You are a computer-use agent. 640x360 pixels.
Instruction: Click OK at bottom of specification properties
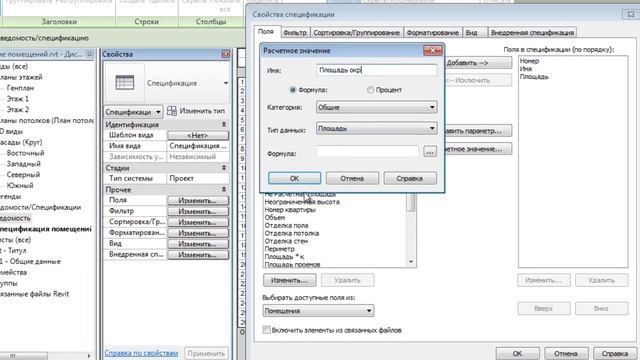coord(517,353)
